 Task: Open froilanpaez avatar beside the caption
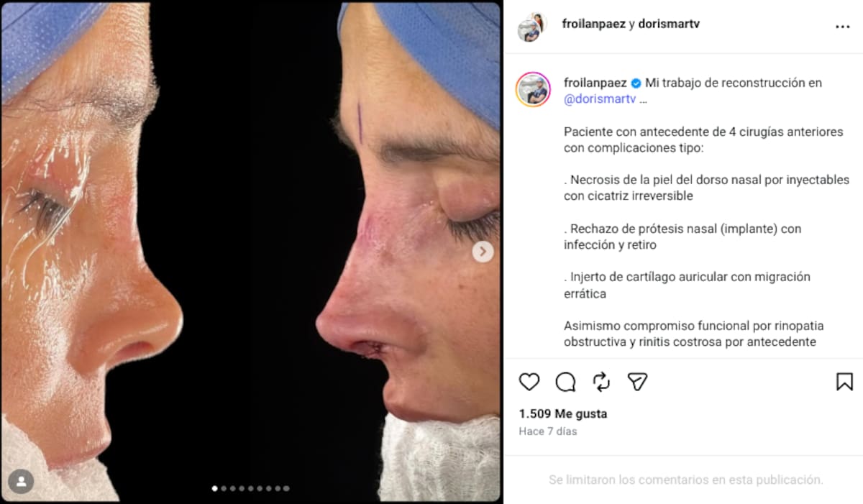[x=534, y=90]
